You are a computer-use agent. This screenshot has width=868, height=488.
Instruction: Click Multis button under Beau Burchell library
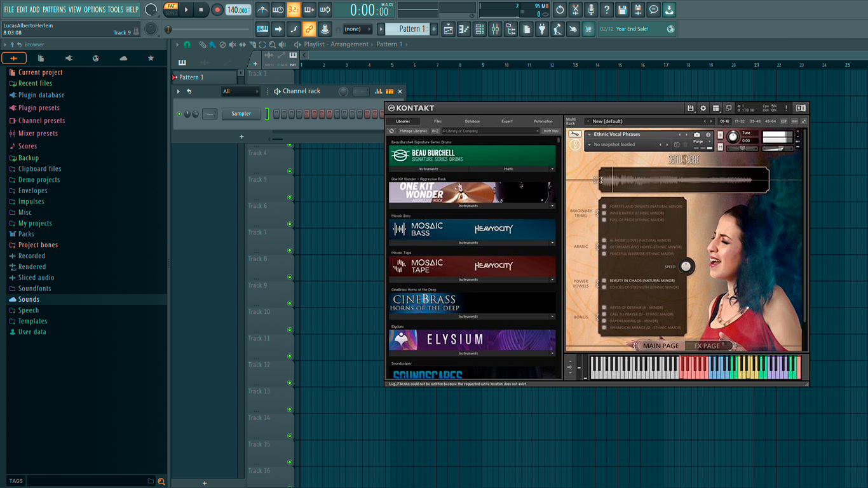point(508,169)
